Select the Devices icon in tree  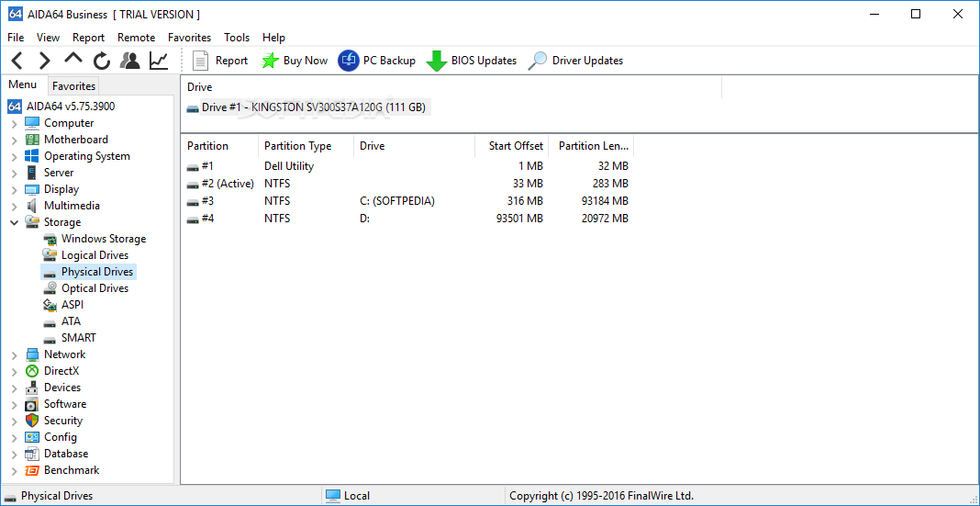click(32, 388)
